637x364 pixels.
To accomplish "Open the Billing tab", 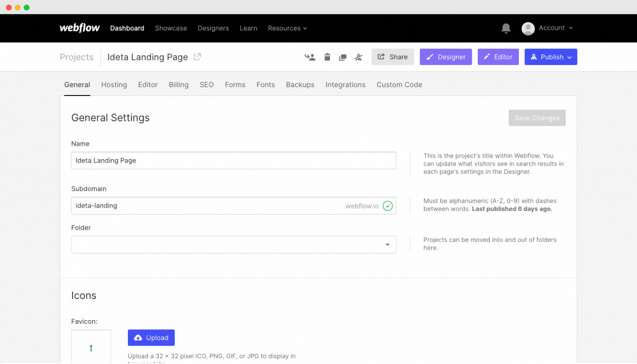I will 179,85.
